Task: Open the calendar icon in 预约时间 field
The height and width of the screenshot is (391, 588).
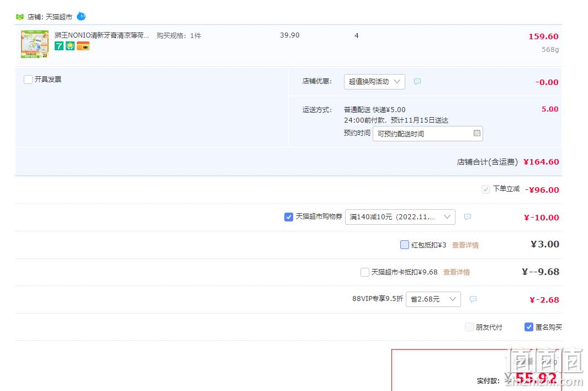Action: point(476,133)
